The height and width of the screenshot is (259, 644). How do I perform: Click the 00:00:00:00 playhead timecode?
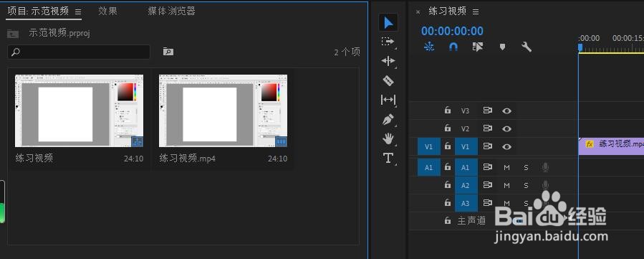pyautogui.click(x=452, y=31)
